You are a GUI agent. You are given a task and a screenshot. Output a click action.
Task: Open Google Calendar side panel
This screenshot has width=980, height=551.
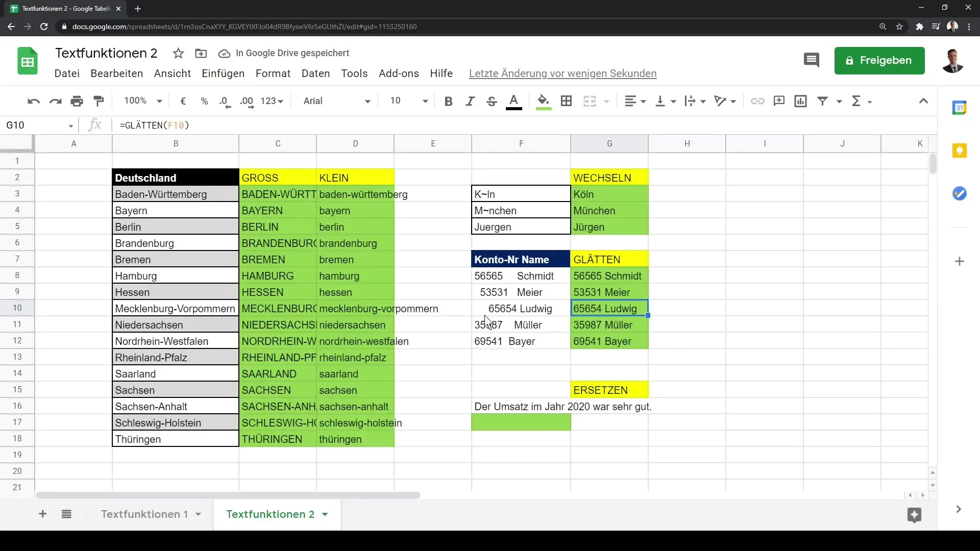960,108
